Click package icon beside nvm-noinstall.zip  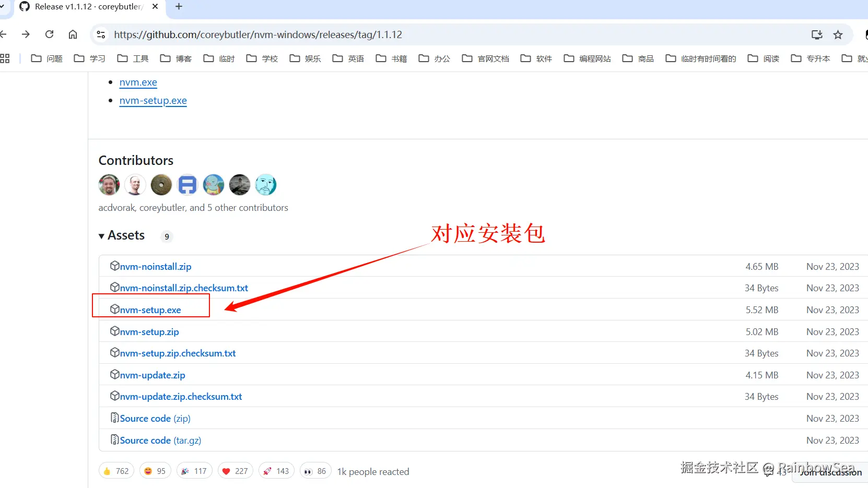115,266
